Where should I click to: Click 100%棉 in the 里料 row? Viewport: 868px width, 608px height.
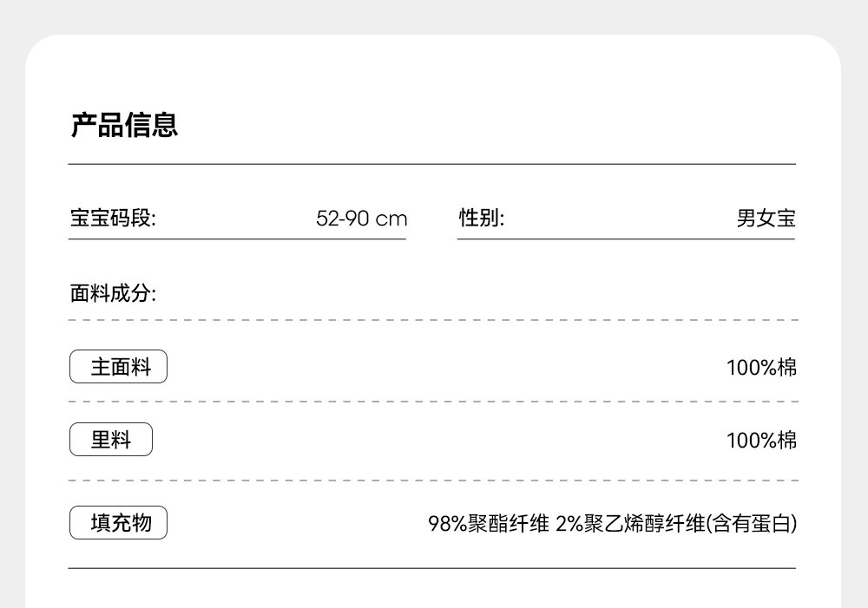click(x=761, y=441)
